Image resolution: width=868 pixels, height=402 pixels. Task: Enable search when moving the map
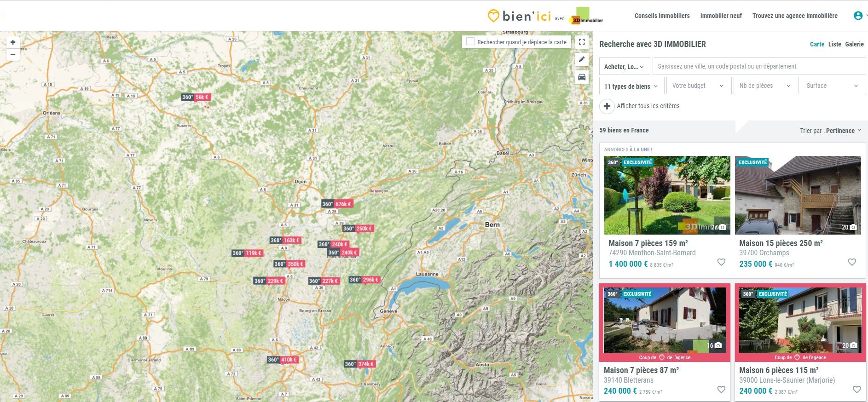click(470, 42)
